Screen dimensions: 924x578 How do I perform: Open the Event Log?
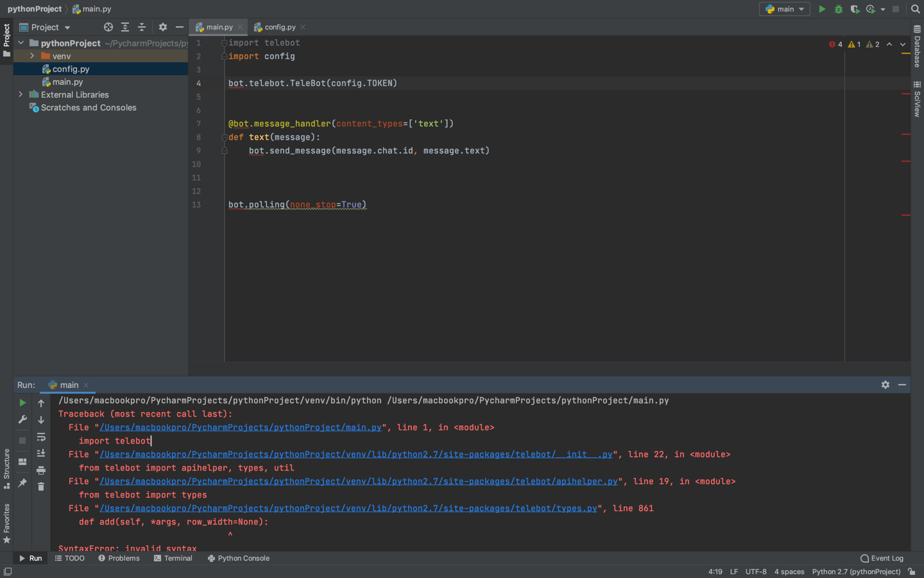point(882,558)
